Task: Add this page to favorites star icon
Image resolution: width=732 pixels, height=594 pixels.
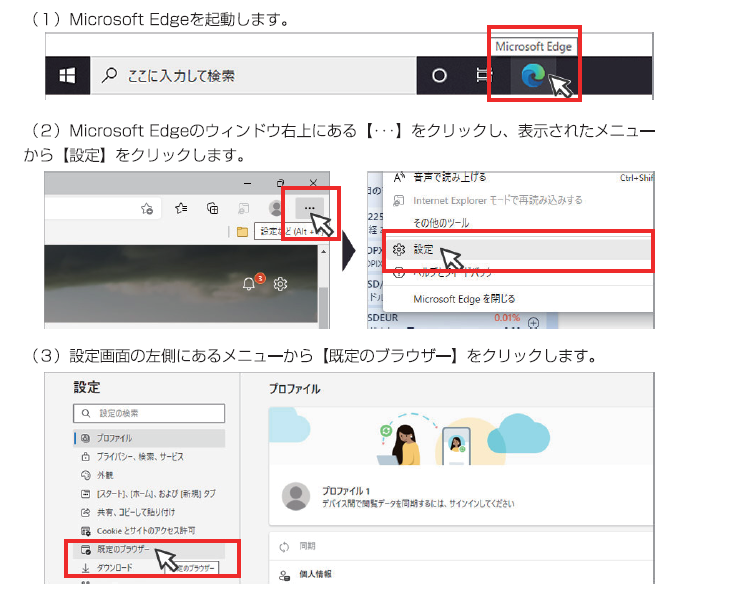Action: [147, 208]
